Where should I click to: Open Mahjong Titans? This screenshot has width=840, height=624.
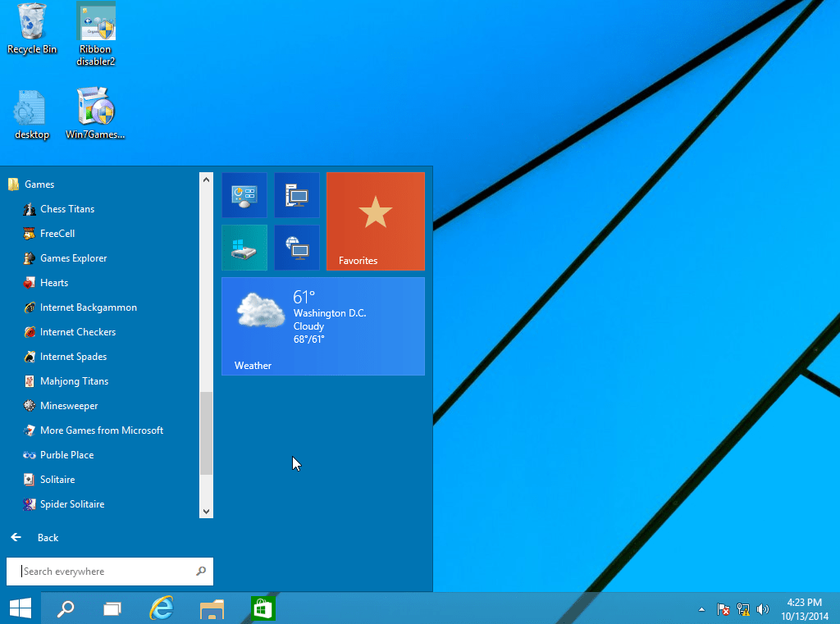click(74, 381)
